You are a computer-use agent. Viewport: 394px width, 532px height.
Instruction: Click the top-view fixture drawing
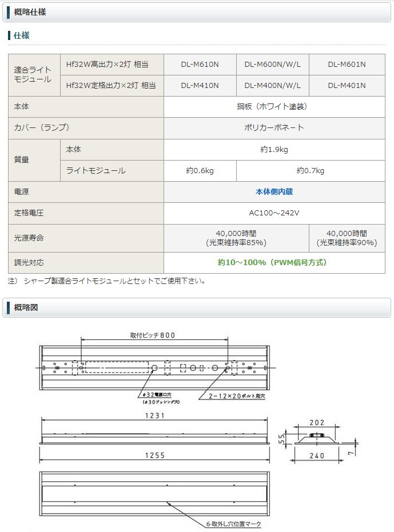point(154,368)
